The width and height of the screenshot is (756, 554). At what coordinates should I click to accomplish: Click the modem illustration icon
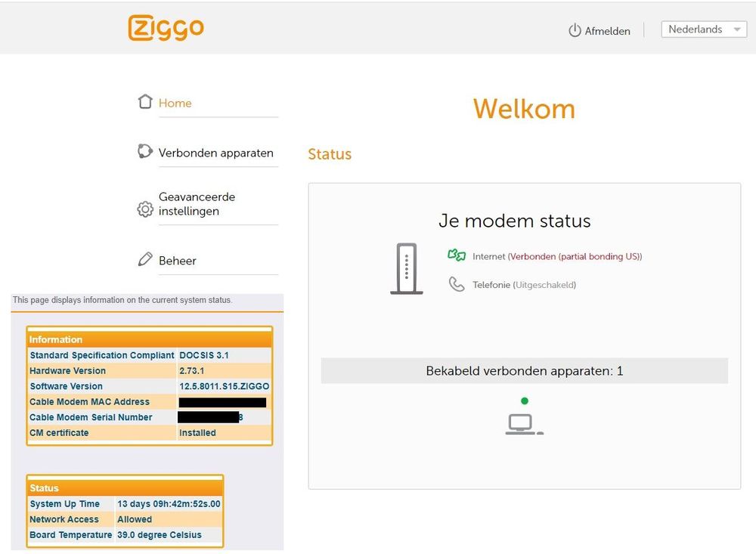click(x=406, y=268)
